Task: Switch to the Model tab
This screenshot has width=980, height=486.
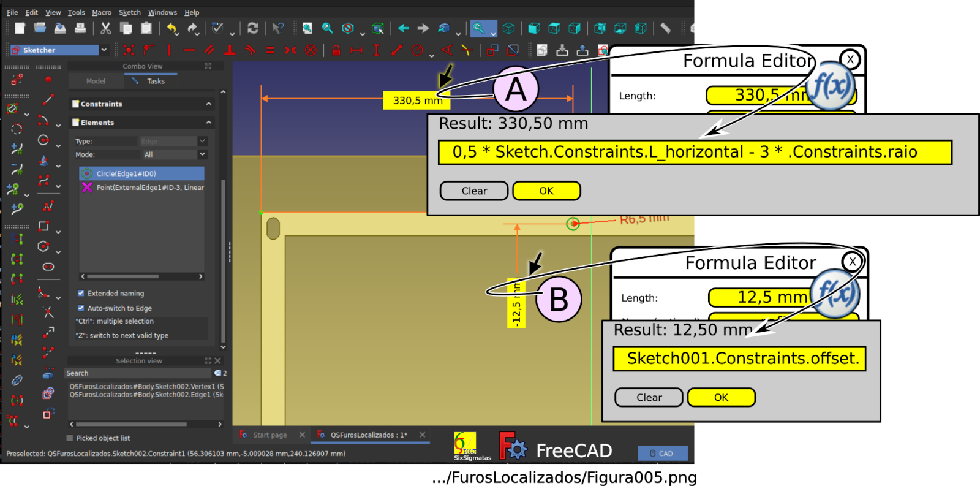Action: tap(96, 81)
